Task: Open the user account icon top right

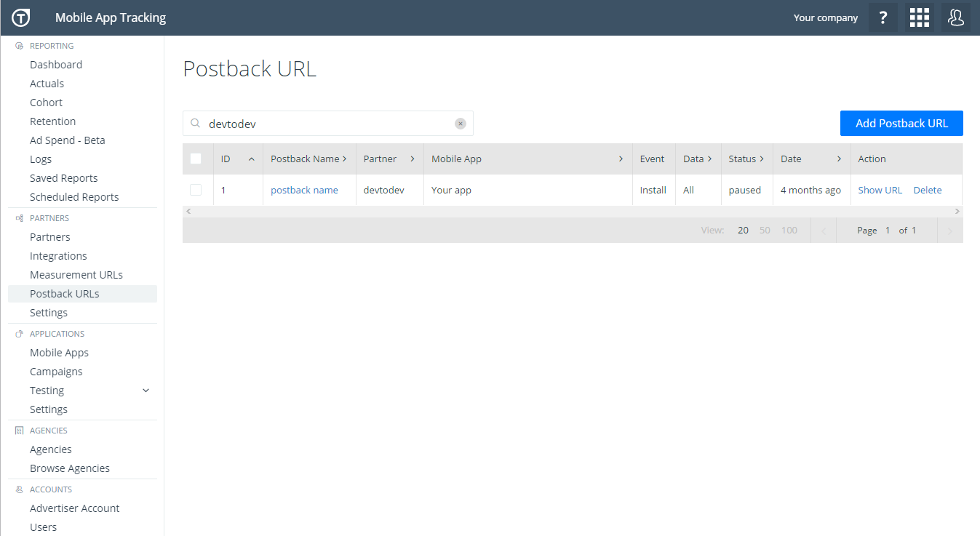Action: coord(956,17)
